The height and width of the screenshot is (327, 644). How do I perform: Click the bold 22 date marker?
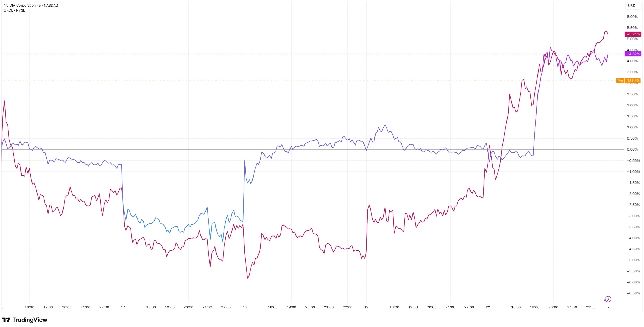click(x=488, y=307)
